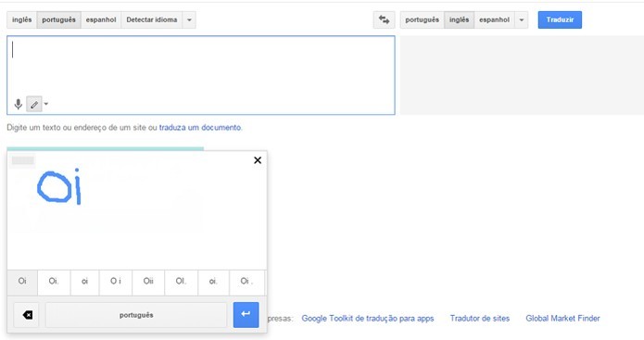Screen dimensions: 644x340
Task: Close the handwriting panel
Action: [258, 160]
